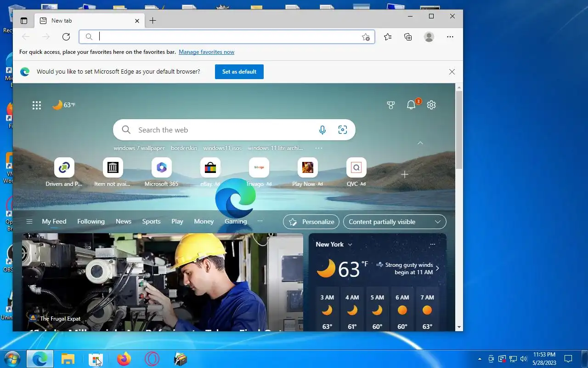
Task: Expand gusty winds alert arrow
Action: click(437, 268)
